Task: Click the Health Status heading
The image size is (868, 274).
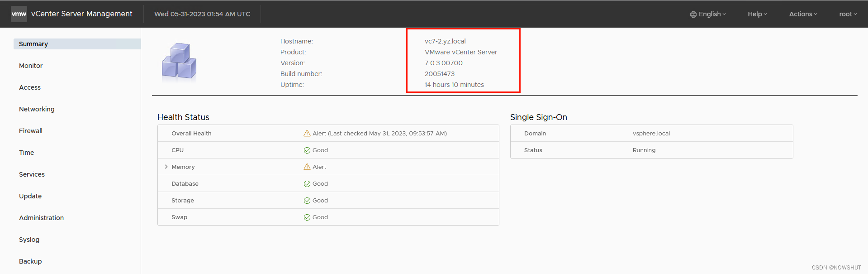Action: click(x=183, y=117)
